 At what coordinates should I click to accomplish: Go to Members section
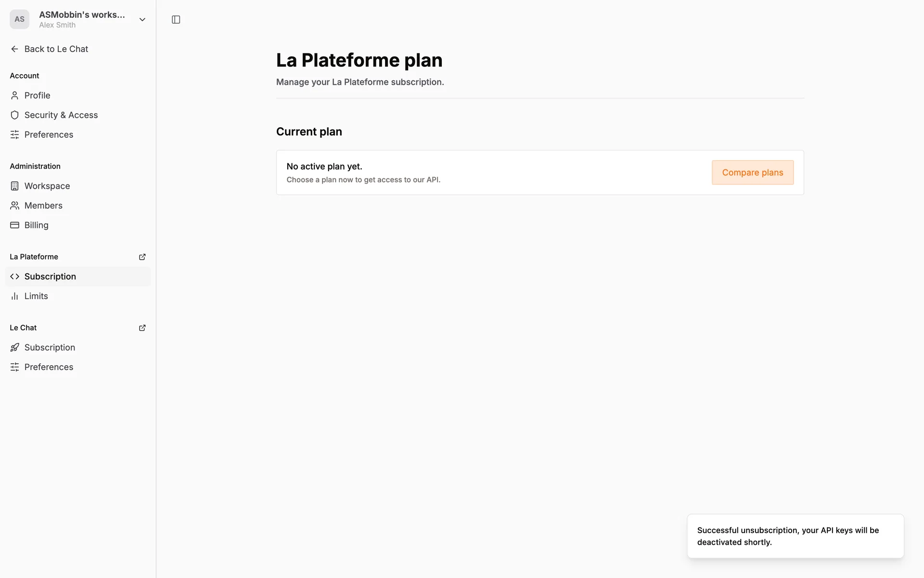(43, 206)
